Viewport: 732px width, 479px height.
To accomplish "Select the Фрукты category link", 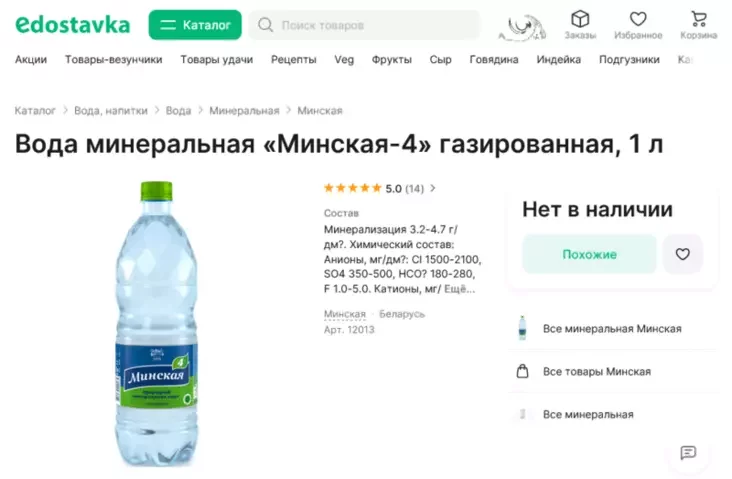I will click(x=391, y=60).
